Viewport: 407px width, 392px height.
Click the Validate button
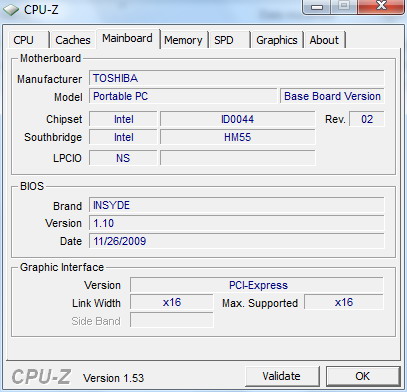click(281, 376)
